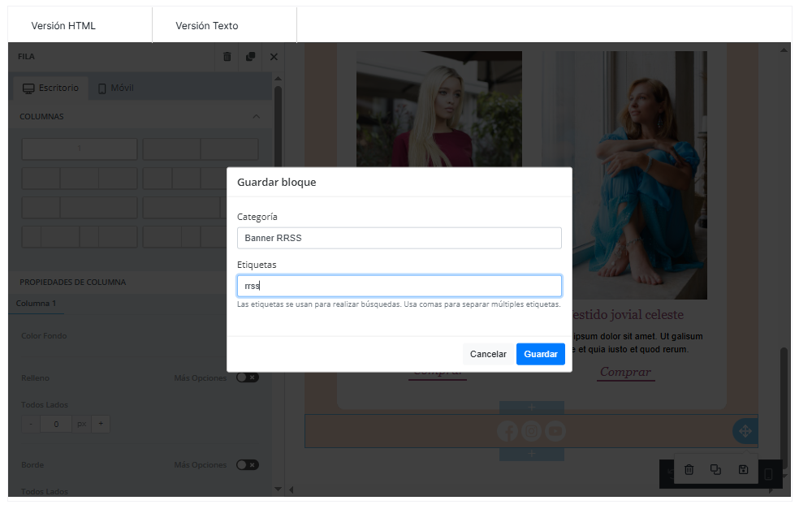Increase padding with the plus stepper button
The height and width of the screenshot is (509, 812).
101,424
